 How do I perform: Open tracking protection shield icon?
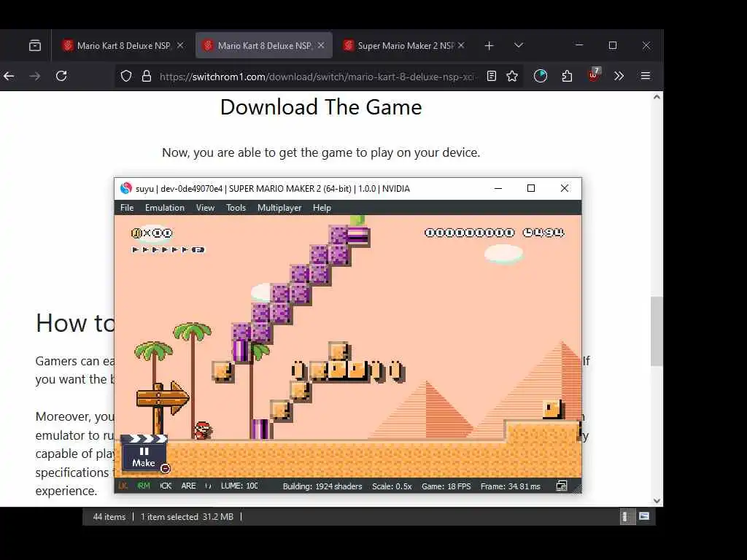[125, 76]
